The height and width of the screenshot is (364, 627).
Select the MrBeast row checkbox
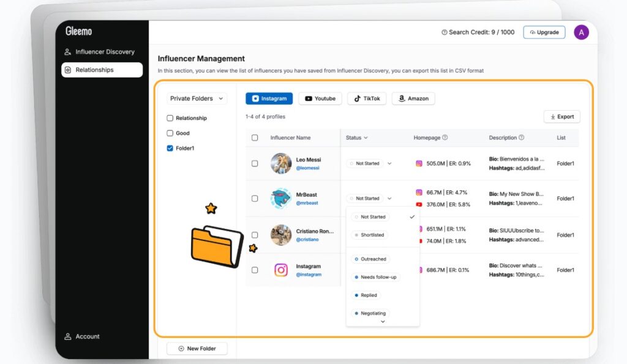click(x=255, y=199)
